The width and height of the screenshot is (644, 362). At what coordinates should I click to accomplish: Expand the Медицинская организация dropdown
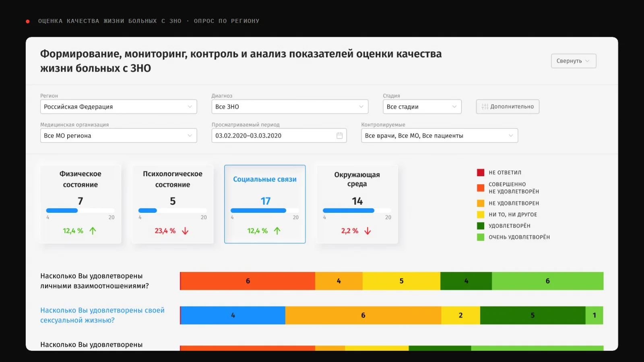118,136
